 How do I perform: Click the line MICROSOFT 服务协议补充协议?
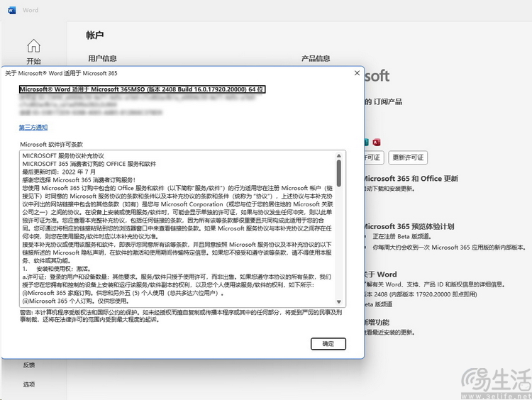click(x=63, y=156)
